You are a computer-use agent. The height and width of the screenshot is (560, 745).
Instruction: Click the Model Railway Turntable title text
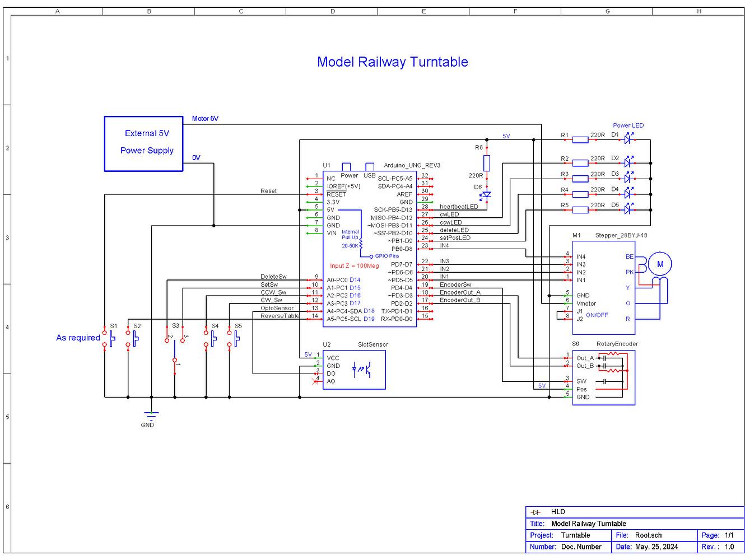click(392, 62)
